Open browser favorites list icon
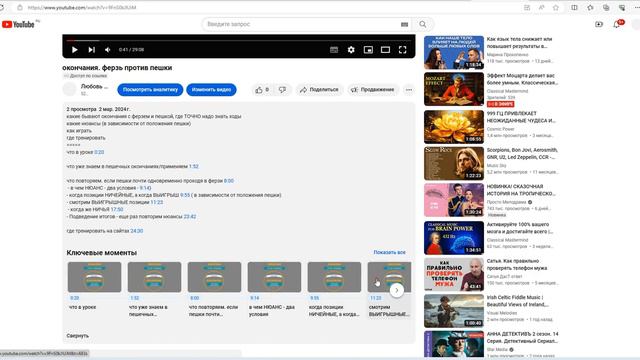The image size is (640, 360). tap(590, 7)
